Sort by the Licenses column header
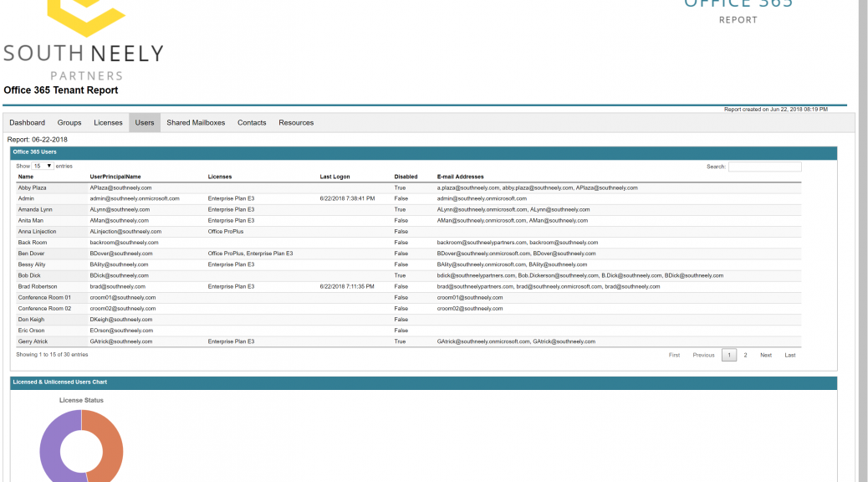The height and width of the screenshot is (482, 868). click(220, 177)
